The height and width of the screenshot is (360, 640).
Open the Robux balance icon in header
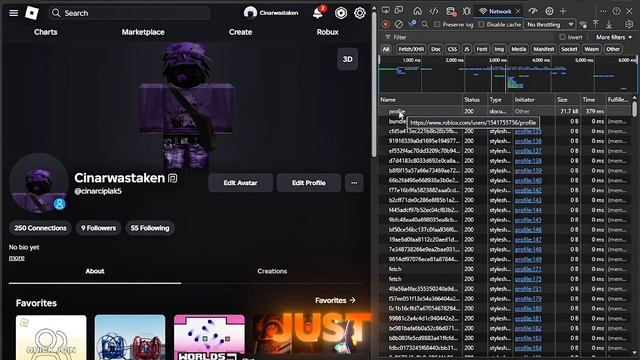click(x=341, y=13)
